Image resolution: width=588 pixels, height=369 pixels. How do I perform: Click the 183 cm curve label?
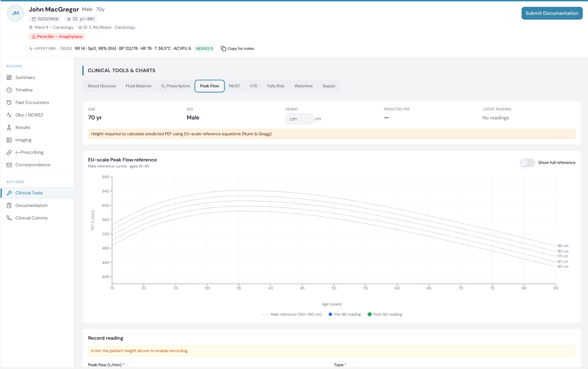point(563,251)
